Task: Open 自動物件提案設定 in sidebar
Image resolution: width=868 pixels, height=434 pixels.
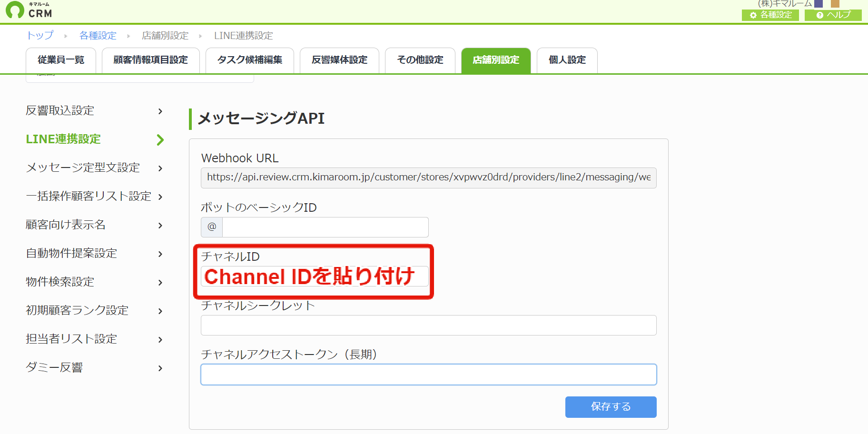Action: (x=71, y=253)
